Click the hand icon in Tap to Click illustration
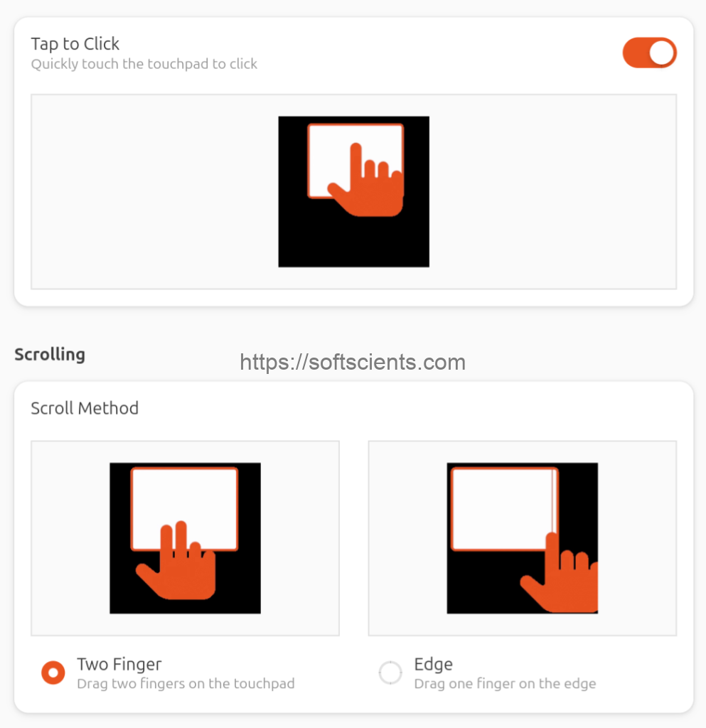 tap(368, 186)
